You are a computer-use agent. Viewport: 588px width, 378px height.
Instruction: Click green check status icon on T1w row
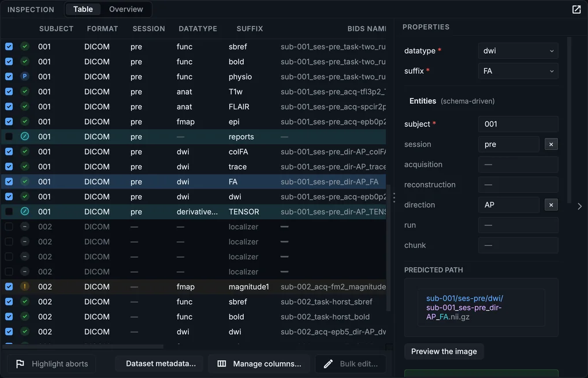tap(25, 91)
